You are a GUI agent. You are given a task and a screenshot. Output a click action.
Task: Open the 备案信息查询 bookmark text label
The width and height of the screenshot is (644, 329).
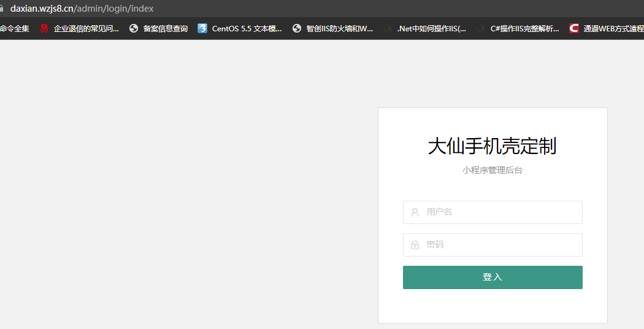166,28
